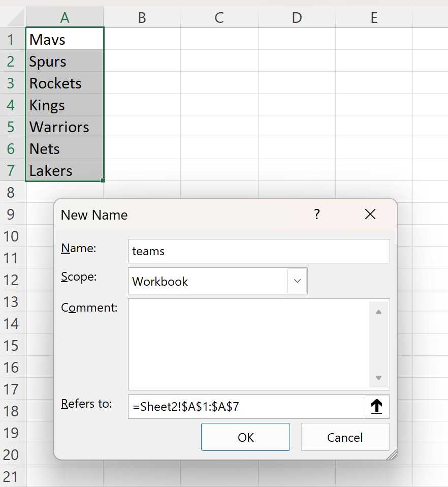
Task: Click empty cell B1
Action: point(142,39)
